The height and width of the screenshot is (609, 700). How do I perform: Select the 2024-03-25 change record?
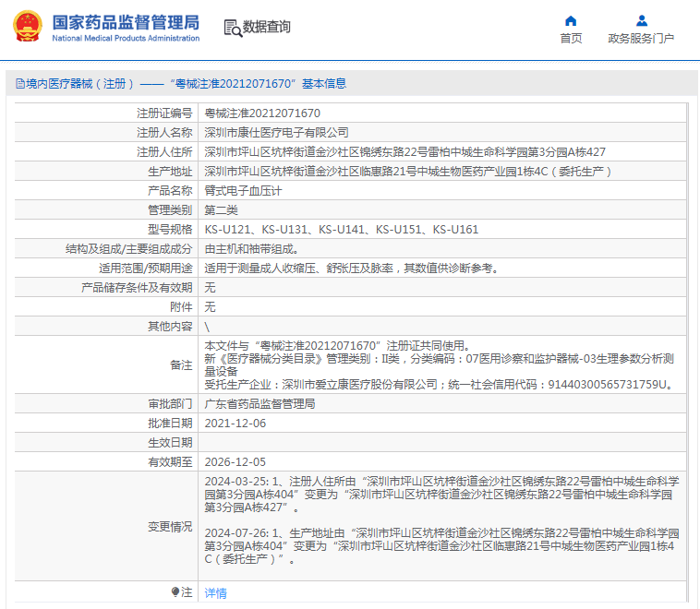[x=442, y=495]
